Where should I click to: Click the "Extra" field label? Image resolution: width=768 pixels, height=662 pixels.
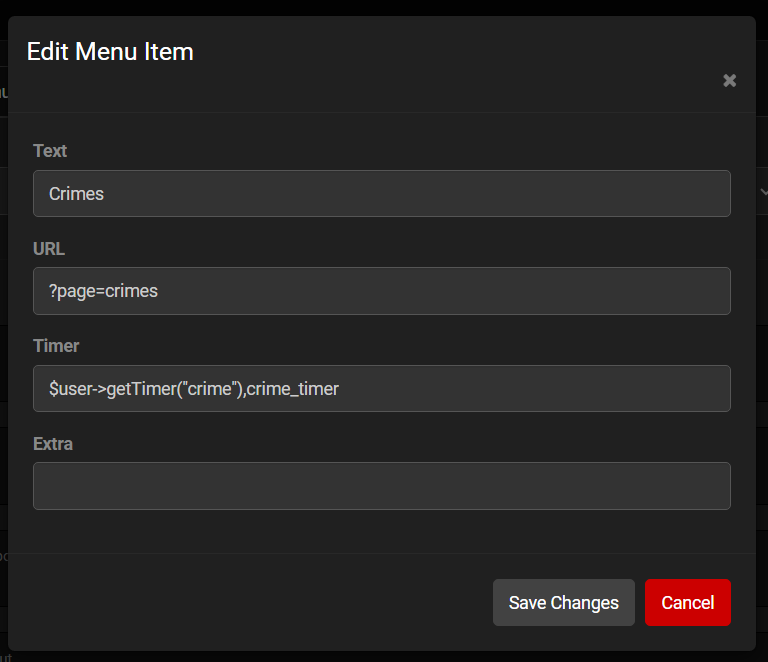pyautogui.click(x=53, y=443)
